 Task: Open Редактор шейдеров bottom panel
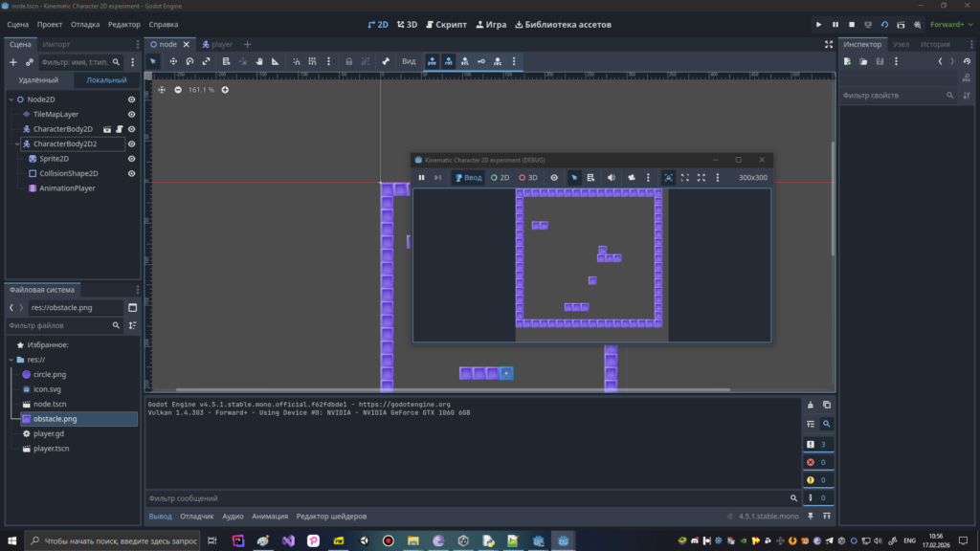pyautogui.click(x=331, y=517)
